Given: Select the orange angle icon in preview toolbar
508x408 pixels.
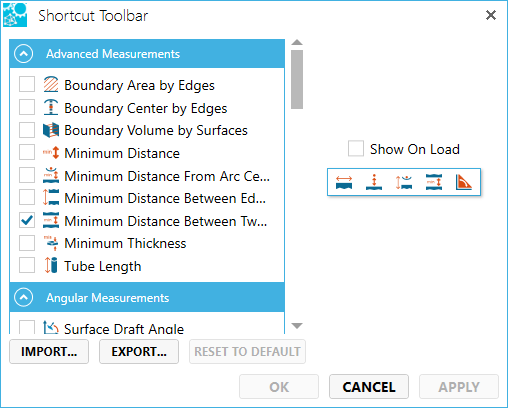Looking at the screenshot, I should [x=464, y=182].
